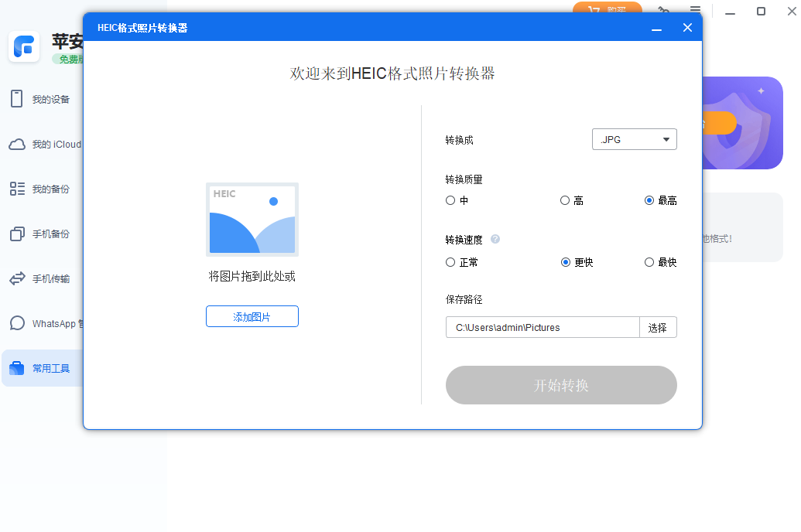Select 中 conversion quality

pyautogui.click(x=450, y=199)
